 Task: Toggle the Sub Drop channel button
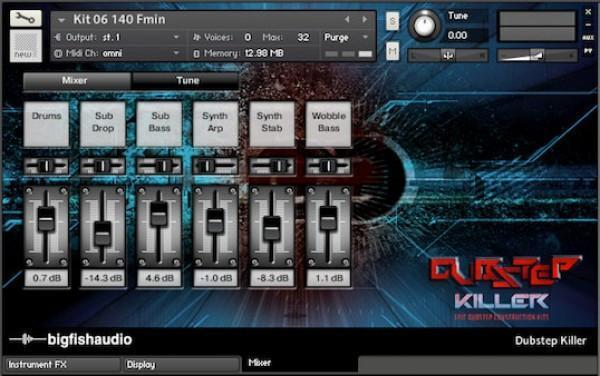pyautogui.click(x=103, y=124)
